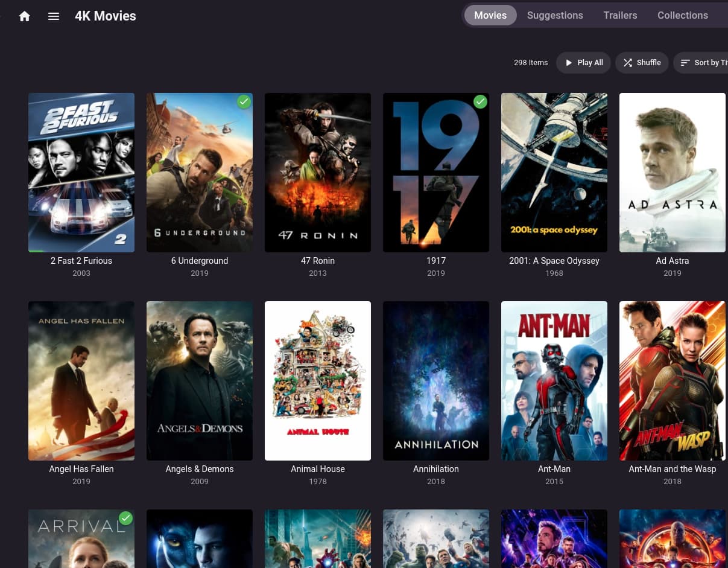Image resolution: width=728 pixels, height=568 pixels.
Task: Open the Ad Astra poster
Action: [x=673, y=173]
